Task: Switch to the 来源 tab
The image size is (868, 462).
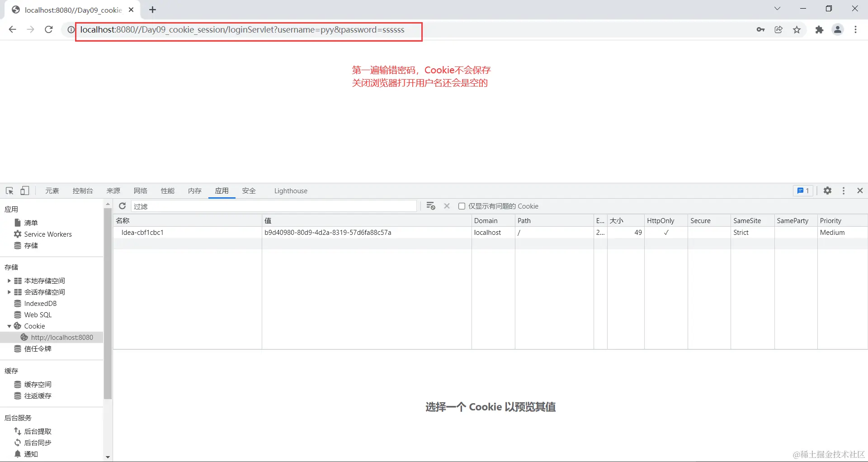Action: click(x=113, y=191)
